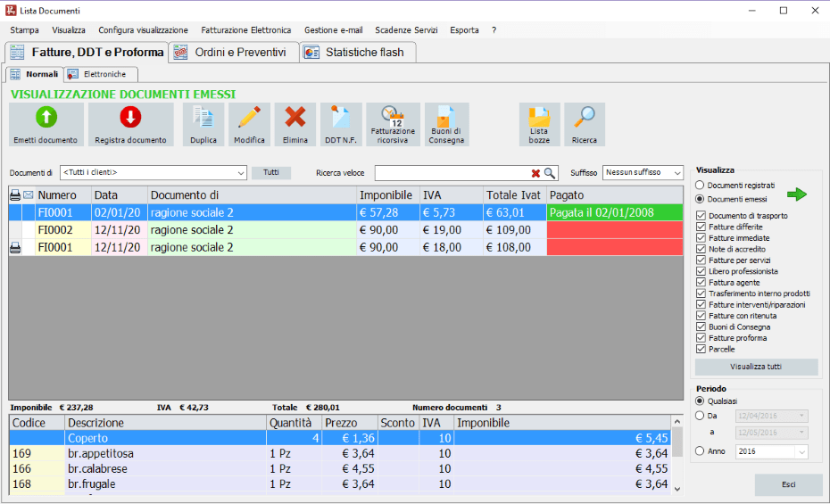Screen dimensions: 830x504
Task: Open the end date picker 12/05/2016
Action: (x=801, y=432)
